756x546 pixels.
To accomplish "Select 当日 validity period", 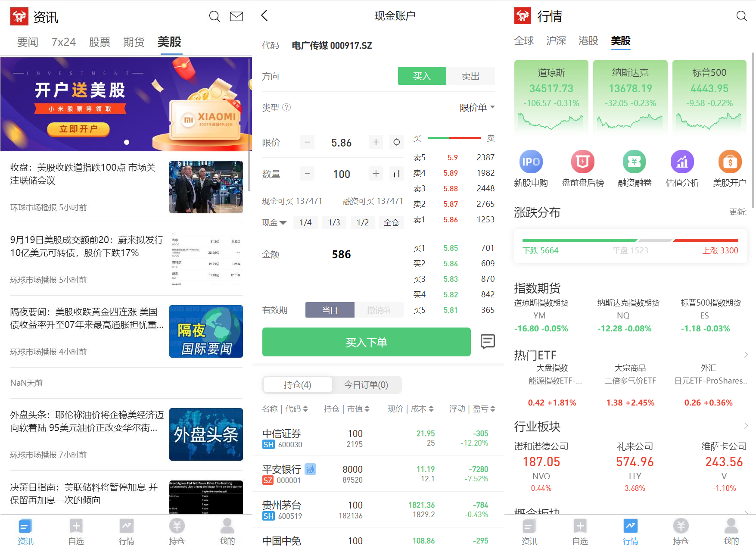I will click(330, 310).
